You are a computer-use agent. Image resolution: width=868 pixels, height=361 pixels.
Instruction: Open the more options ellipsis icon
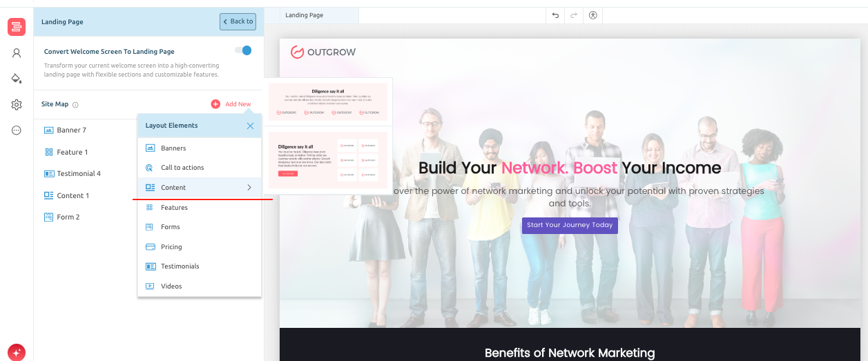pos(17,130)
